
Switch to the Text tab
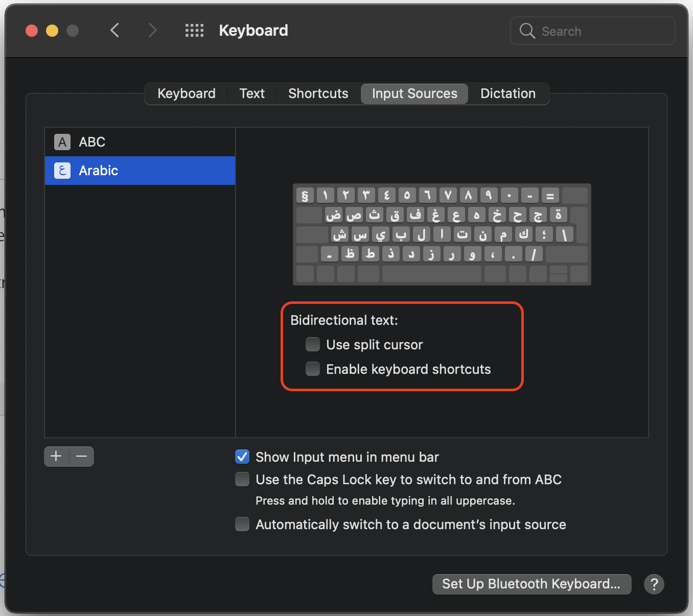tap(252, 93)
